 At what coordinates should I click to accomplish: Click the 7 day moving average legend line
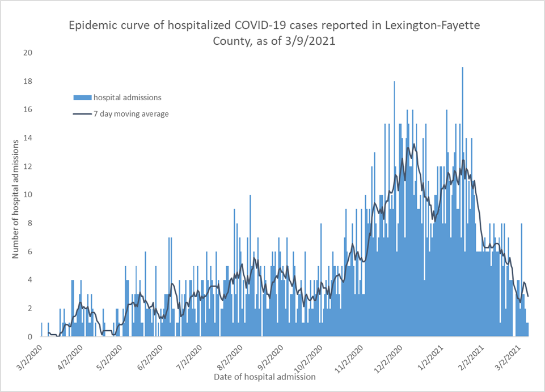tap(83, 114)
